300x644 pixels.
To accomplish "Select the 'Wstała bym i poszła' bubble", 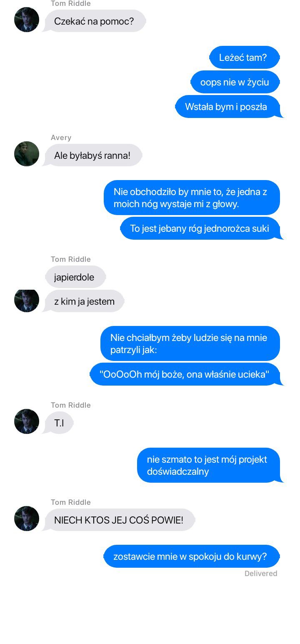I will click(228, 107).
